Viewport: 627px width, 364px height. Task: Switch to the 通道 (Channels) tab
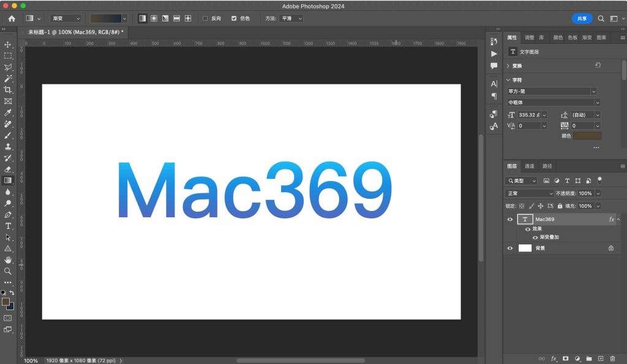point(529,166)
